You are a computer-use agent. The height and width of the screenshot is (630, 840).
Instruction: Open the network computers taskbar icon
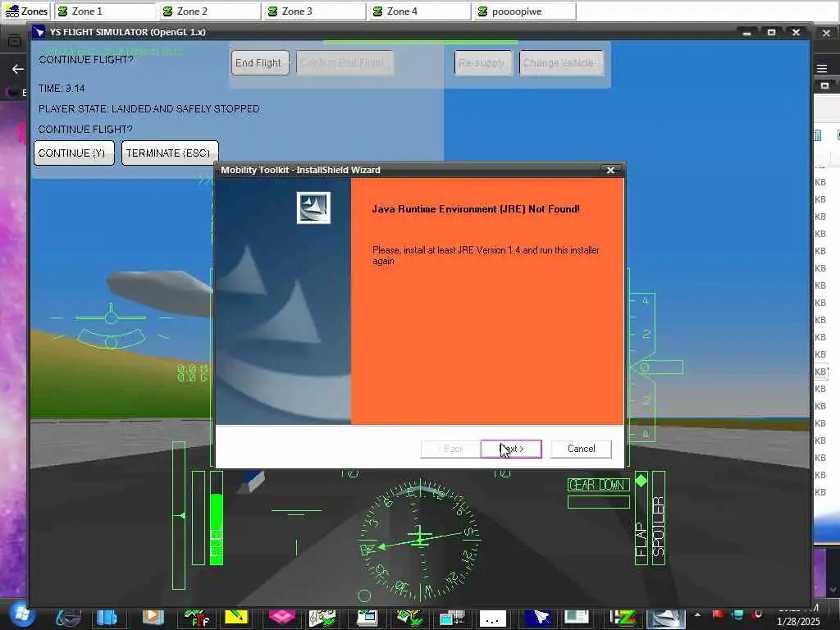[452, 619]
